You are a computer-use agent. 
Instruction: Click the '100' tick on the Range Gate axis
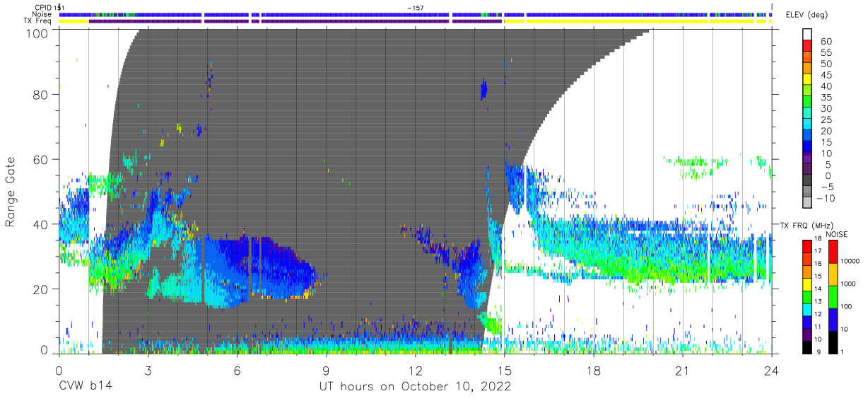coord(38,33)
